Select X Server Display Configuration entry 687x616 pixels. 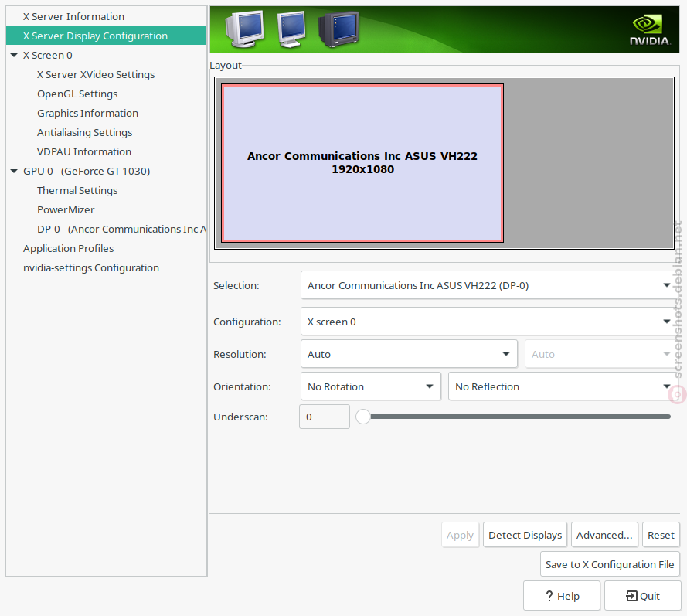pyautogui.click(x=106, y=36)
